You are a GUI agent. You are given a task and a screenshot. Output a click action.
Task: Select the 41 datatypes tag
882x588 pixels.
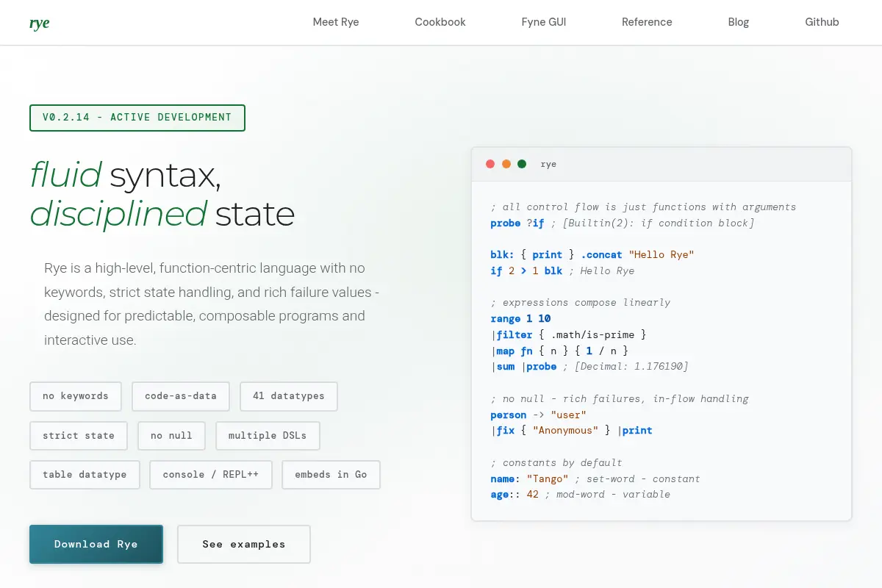pyautogui.click(x=289, y=396)
